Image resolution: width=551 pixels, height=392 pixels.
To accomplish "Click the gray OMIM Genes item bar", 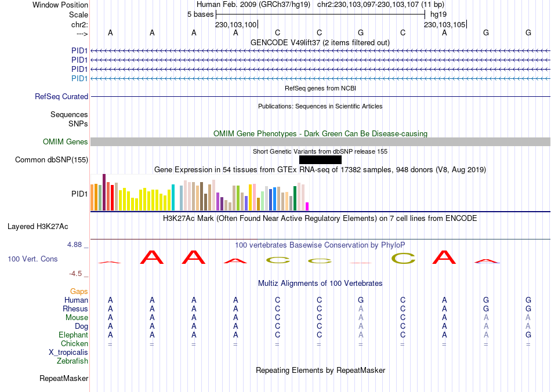I will tap(320, 142).
